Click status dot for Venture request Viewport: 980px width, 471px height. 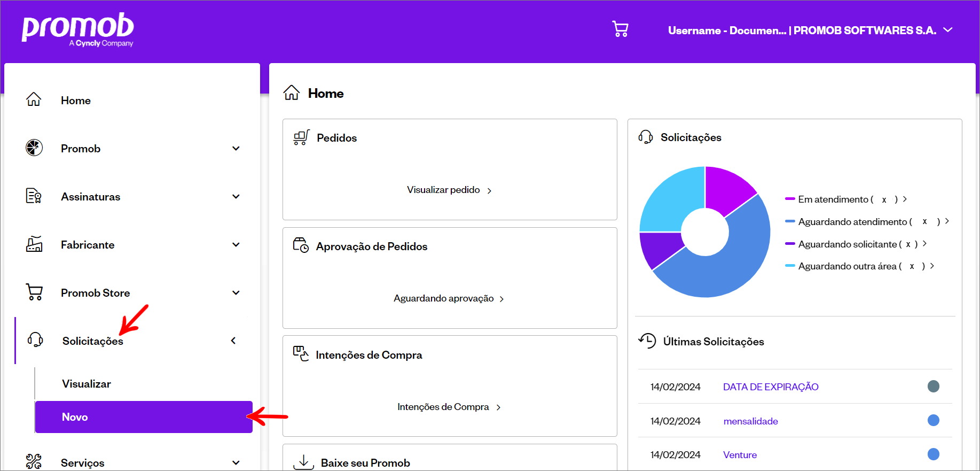tap(934, 454)
